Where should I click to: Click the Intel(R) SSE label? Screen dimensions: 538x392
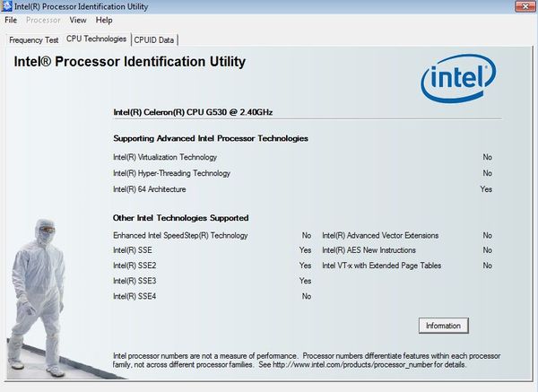(x=133, y=250)
